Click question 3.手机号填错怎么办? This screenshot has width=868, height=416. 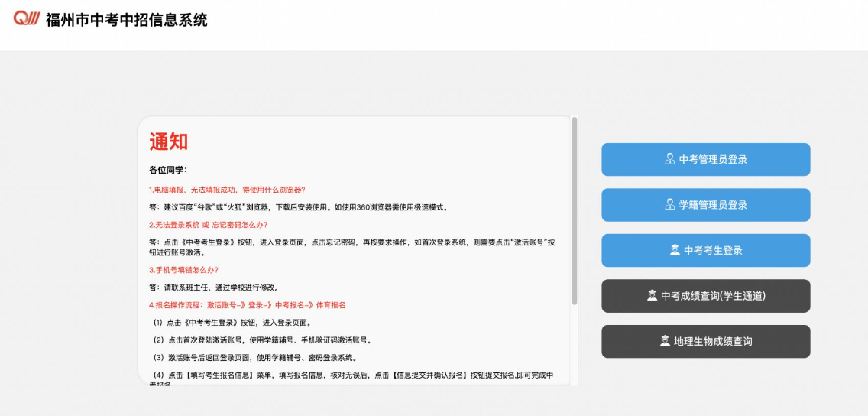(184, 270)
